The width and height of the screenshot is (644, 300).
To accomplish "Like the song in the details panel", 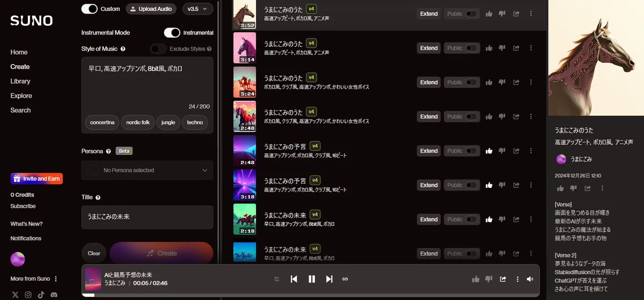I will click(x=560, y=188).
